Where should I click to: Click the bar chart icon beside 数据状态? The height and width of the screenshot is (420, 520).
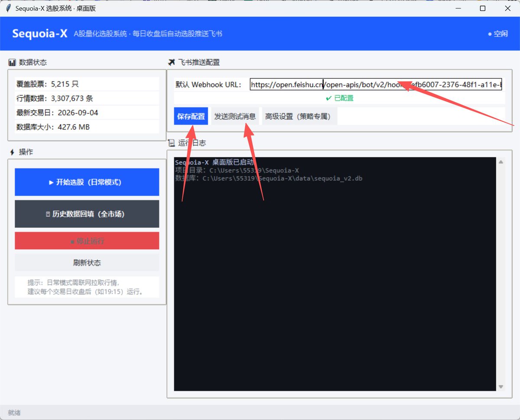point(12,62)
